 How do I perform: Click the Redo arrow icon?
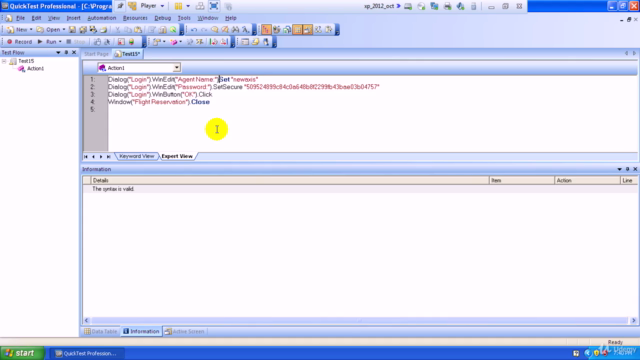coord(204,29)
